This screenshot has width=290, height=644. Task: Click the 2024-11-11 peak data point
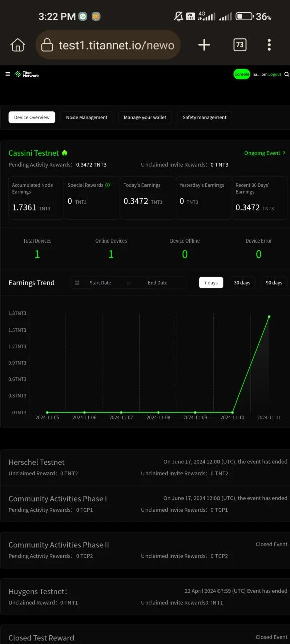(269, 317)
